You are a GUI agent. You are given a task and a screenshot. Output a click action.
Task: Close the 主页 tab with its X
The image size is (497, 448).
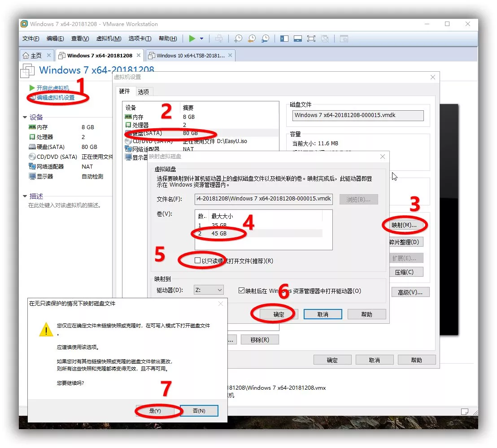(49, 55)
